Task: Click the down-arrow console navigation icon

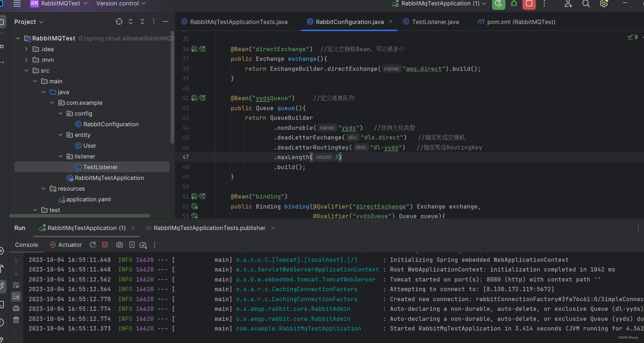Action: [16, 273]
